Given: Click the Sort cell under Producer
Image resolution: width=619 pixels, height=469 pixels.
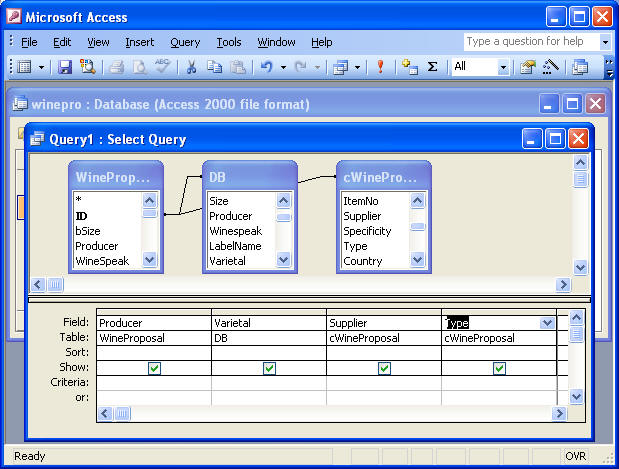Looking at the screenshot, I should pos(154,353).
